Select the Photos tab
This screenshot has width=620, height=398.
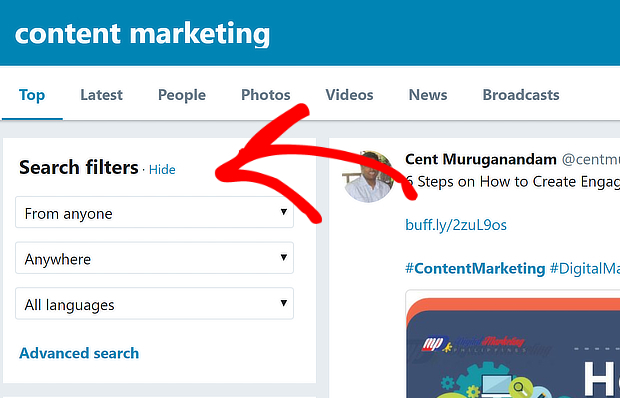pos(266,95)
